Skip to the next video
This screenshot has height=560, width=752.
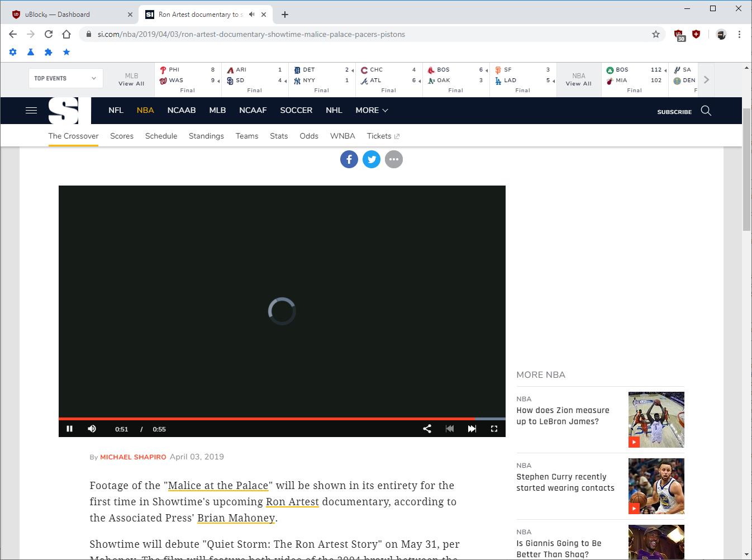pos(472,429)
